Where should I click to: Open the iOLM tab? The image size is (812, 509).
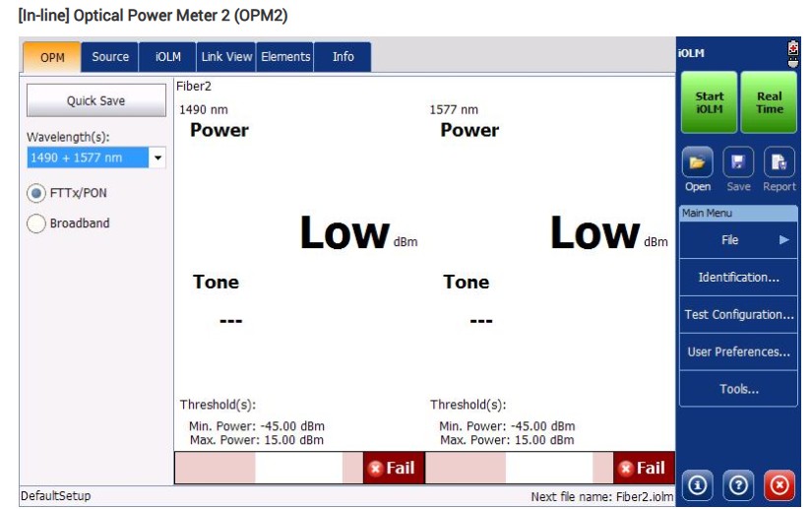[x=167, y=57]
